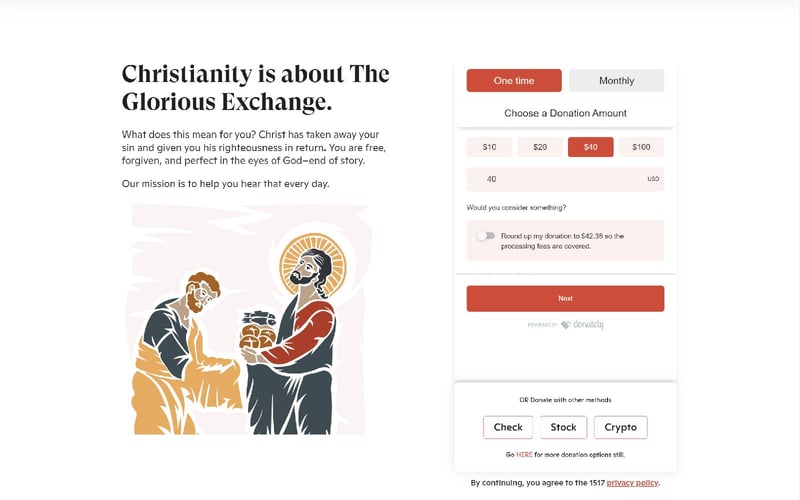Donate with Crypto option
Viewport: 800px width, 500px height.
point(620,427)
